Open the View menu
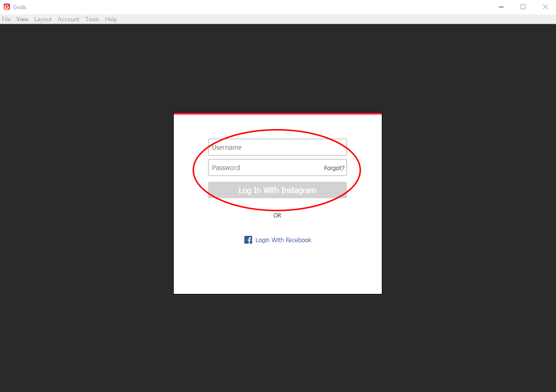This screenshot has width=556, height=392. (x=22, y=19)
